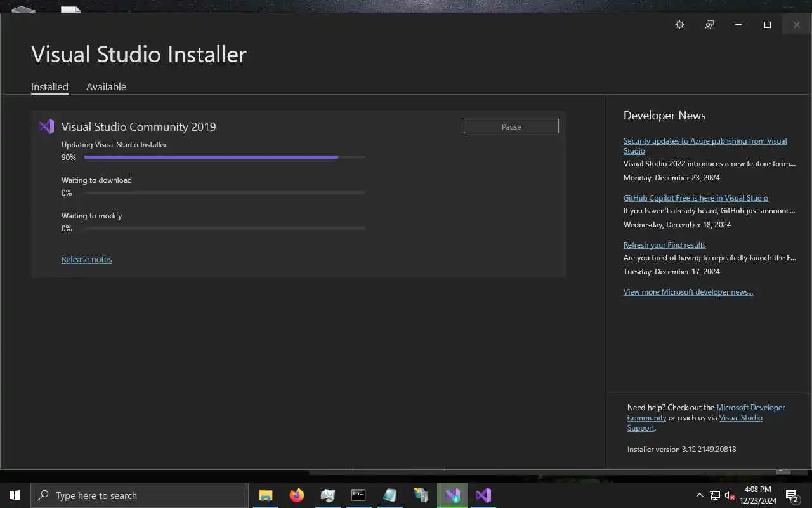Screen dimensions: 812x508
Task: Open the Release notes link
Action: pyautogui.click(x=86, y=259)
